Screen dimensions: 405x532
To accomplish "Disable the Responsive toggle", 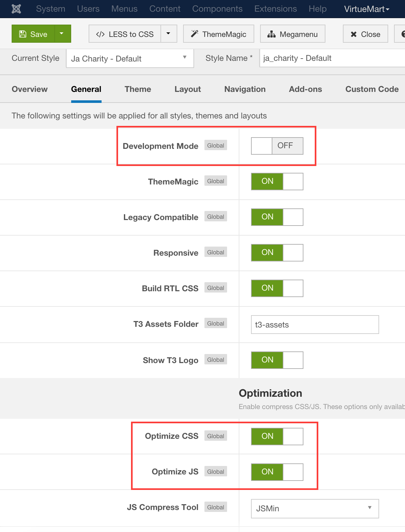I will pos(277,253).
